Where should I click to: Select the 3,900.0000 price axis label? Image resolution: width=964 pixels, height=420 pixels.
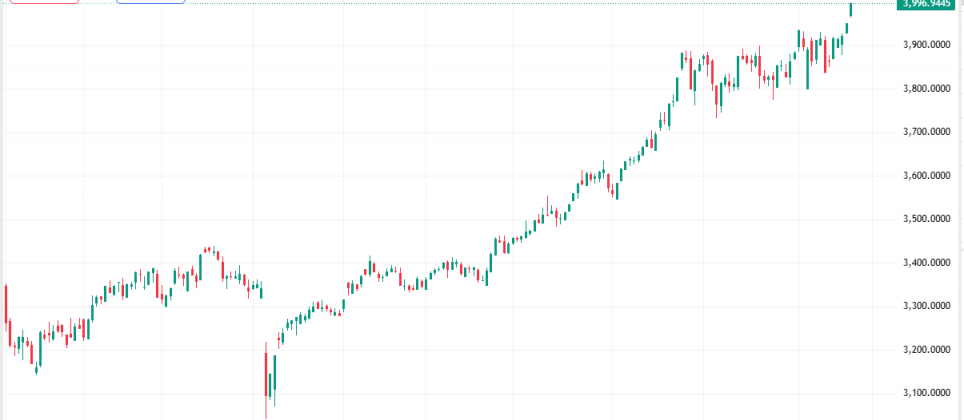click(924, 45)
